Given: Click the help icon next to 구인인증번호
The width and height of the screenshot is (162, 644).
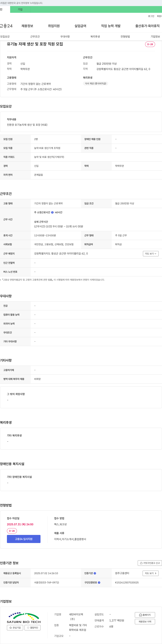Looking at the screenshot, I should 99,583.
